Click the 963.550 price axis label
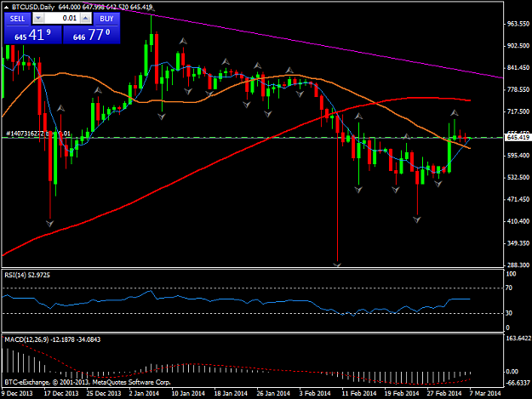532x399 pixels. (x=518, y=24)
